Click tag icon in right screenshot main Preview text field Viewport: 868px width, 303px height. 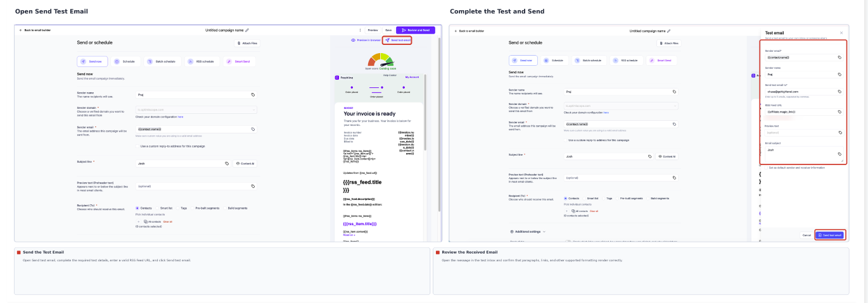(675, 178)
